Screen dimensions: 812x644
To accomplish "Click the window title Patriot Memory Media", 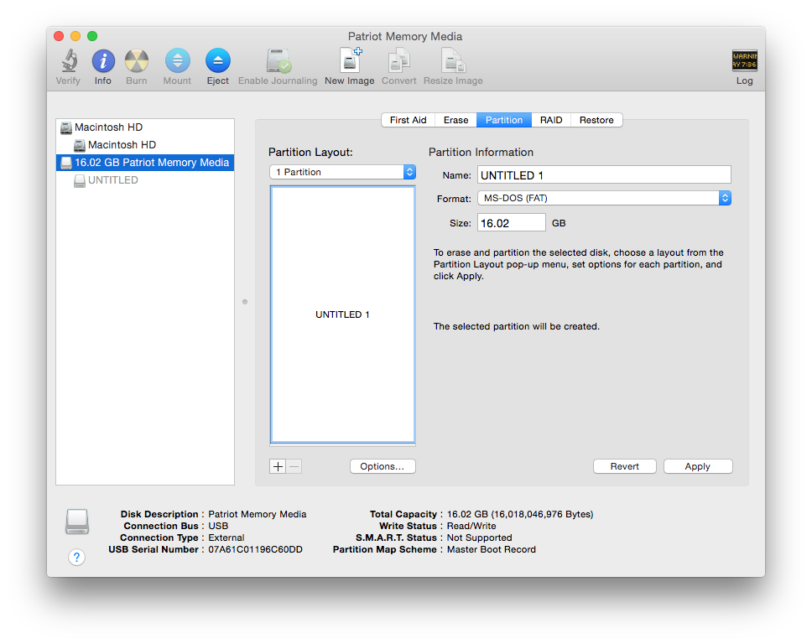I will pos(405,36).
